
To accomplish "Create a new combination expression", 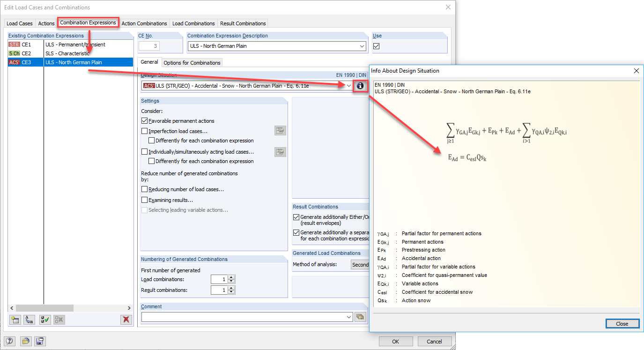I will coord(15,320).
